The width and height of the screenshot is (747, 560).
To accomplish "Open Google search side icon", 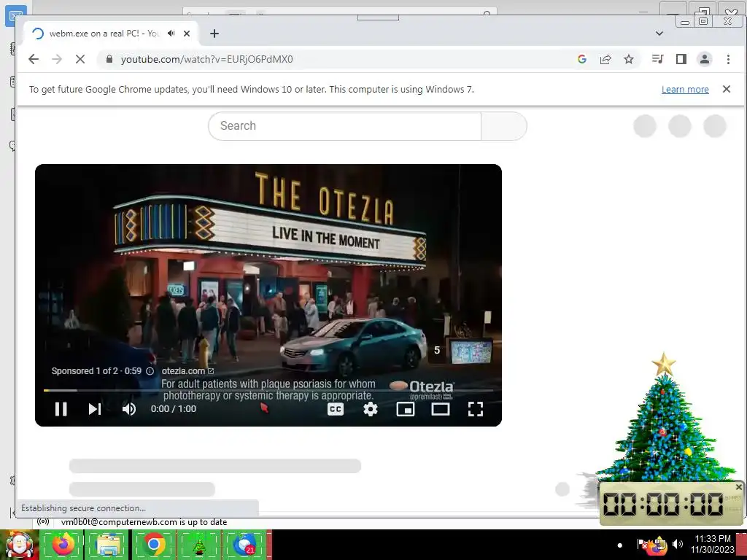I will tap(581, 59).
